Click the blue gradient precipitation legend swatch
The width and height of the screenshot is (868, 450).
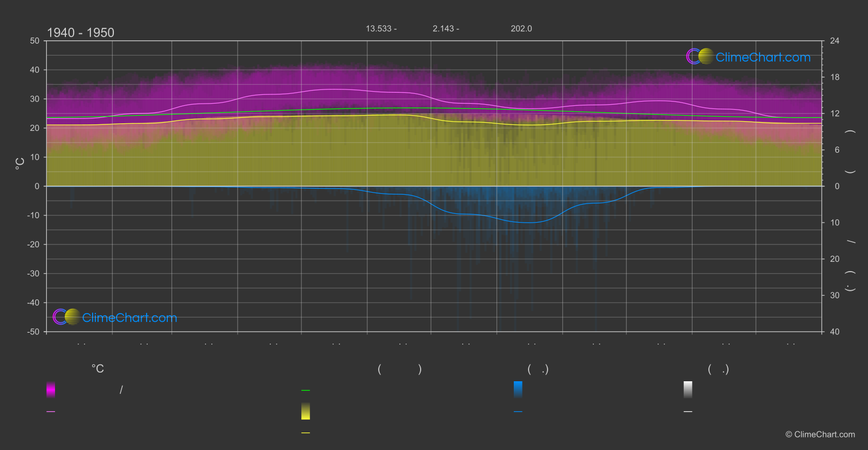(518, 389)
